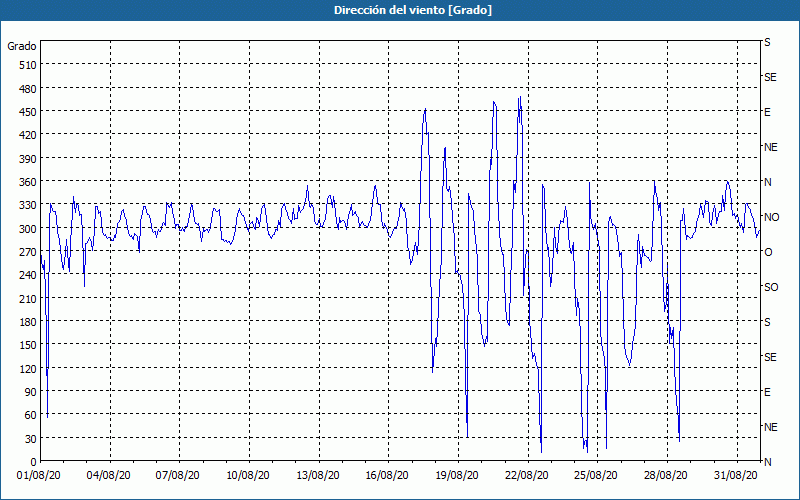The width and height of the screenshot is (800, 500).
Task: Click the 60 y-axis value
Action: [31, 415]
